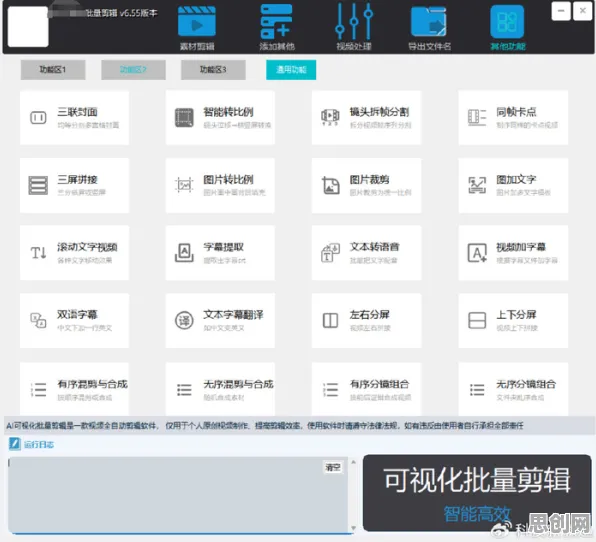Viewport: 596px width, 542px height.
Task: Open the 同帧卡点 title text
Action: 516,112
